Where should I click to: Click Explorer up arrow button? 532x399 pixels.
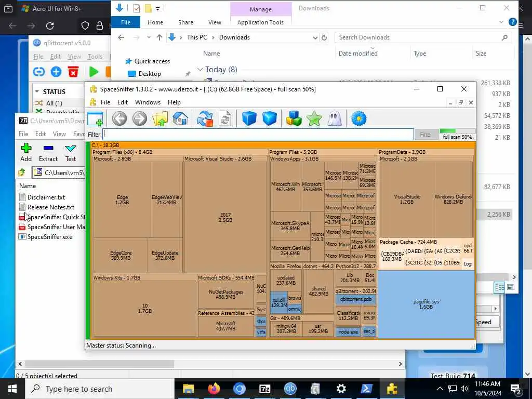coord(159,37)
